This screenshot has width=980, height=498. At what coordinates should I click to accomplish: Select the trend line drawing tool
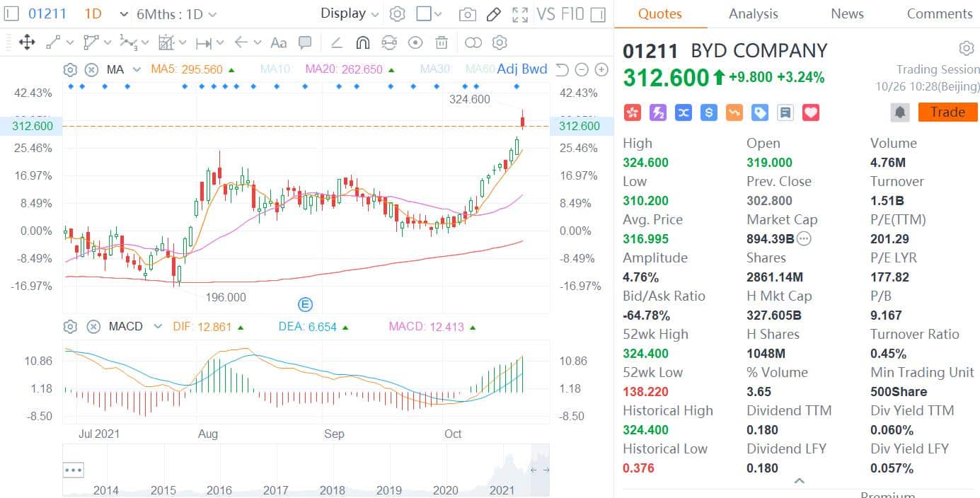pos(53,42)
